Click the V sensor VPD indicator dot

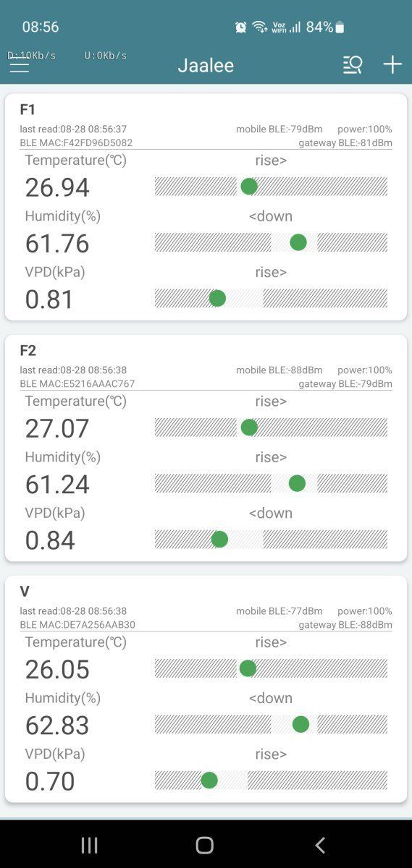pos(209,780)
